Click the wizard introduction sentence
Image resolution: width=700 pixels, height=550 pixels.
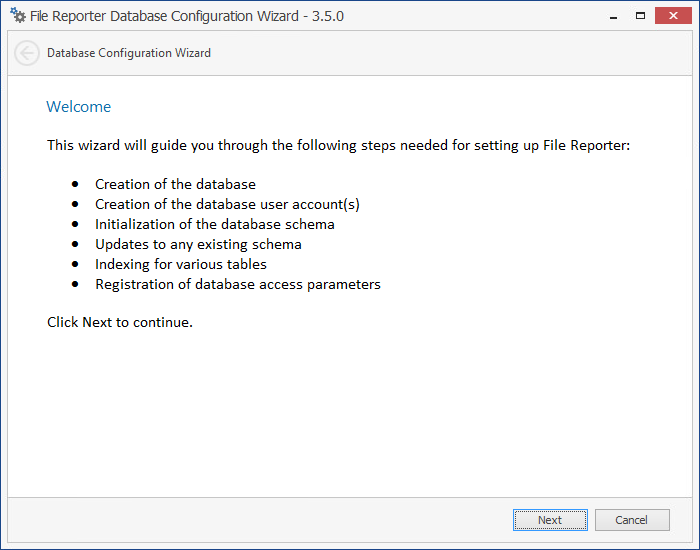click(x=338, y=145)
